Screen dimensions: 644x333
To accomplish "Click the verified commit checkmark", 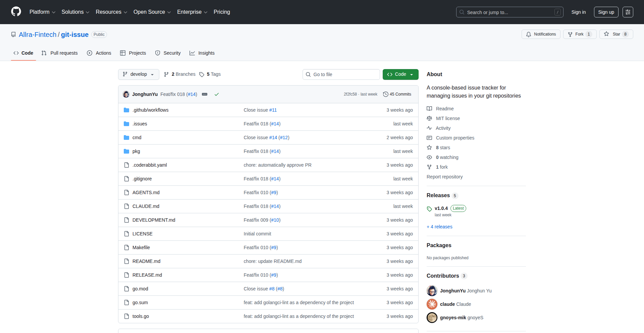I will [217, 94].
